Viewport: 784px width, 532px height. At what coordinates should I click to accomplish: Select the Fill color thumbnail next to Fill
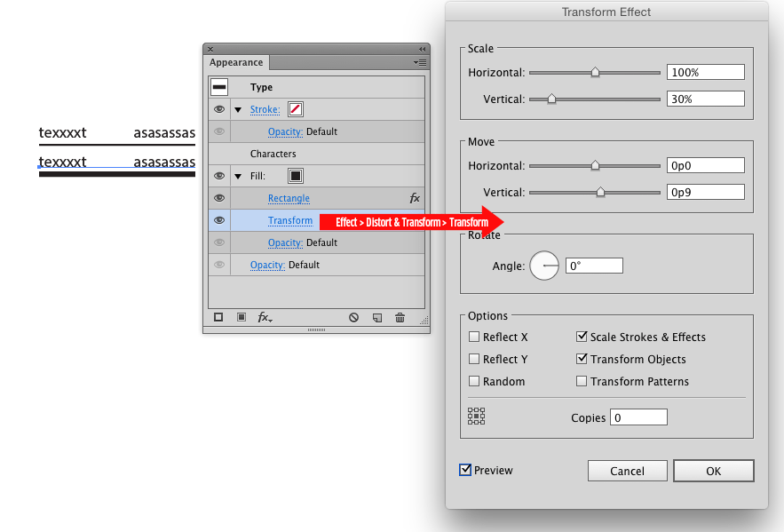point(297,175)
